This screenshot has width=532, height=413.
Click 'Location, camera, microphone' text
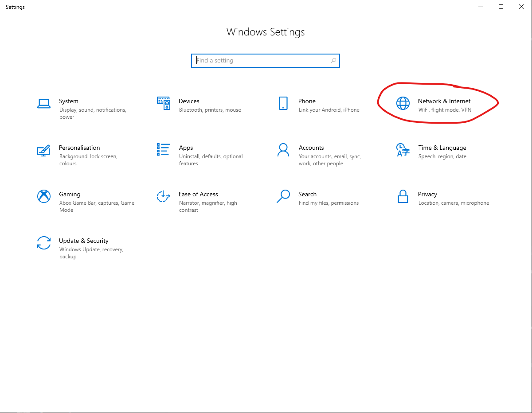pos(454,203)
